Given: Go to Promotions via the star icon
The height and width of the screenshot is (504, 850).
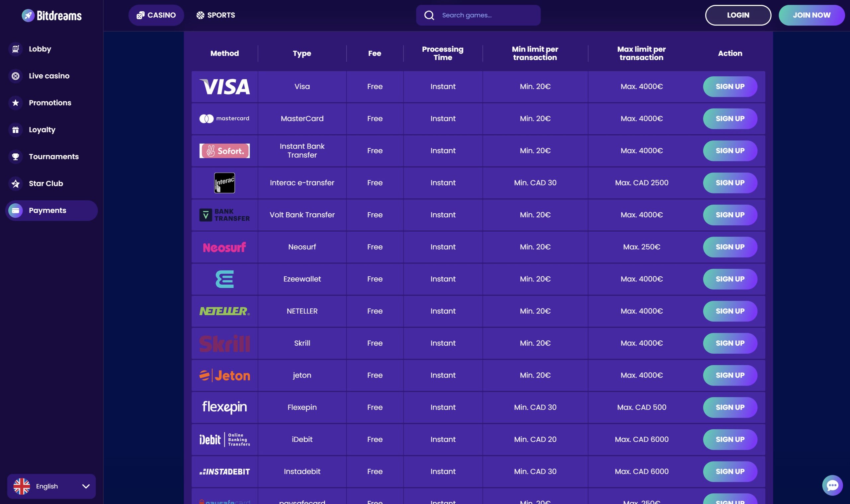Looking at the screenshot, I should click(15, 103).
